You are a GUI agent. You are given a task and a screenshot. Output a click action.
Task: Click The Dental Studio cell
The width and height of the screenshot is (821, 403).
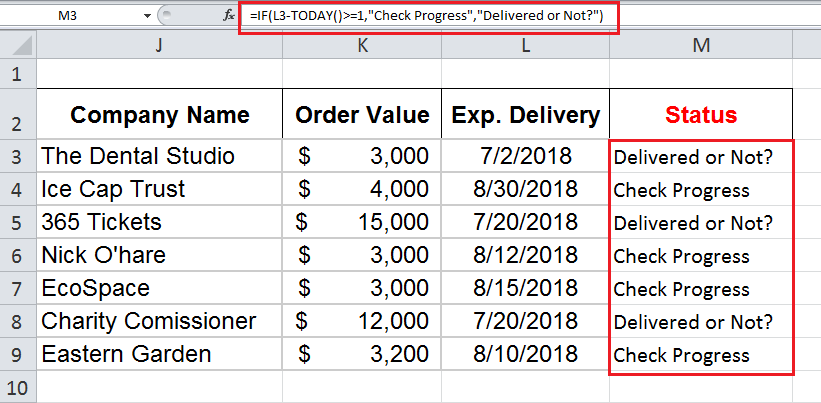tap(159, 156)
